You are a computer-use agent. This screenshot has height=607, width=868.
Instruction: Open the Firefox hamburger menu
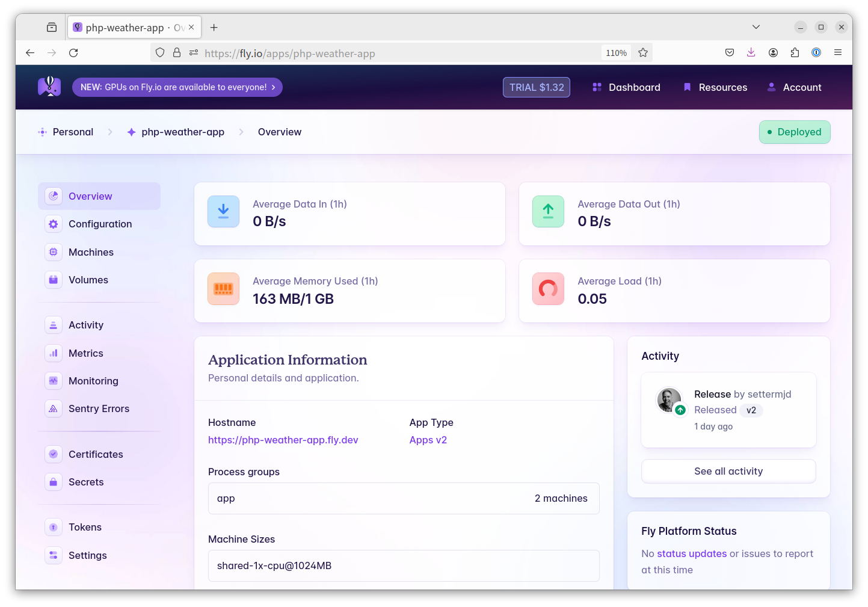(838, 53)
